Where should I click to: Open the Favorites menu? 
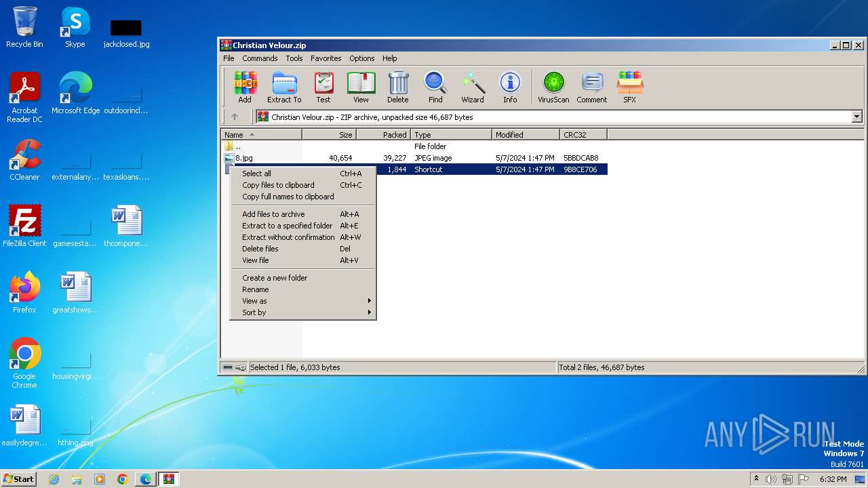[326, 58]
